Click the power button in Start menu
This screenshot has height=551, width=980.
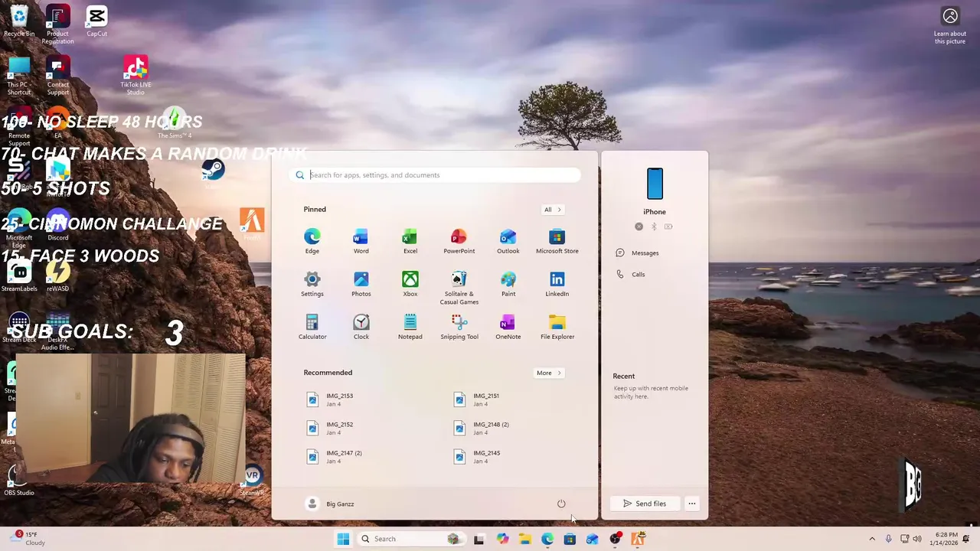coord(561,504)
